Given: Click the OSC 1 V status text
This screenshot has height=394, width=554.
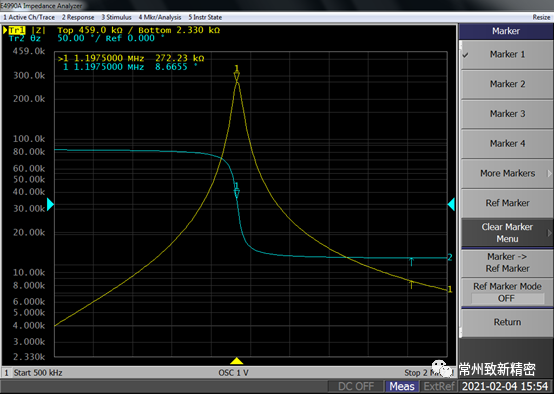Looking at the screenshot, I should click(x=233, y=373).
